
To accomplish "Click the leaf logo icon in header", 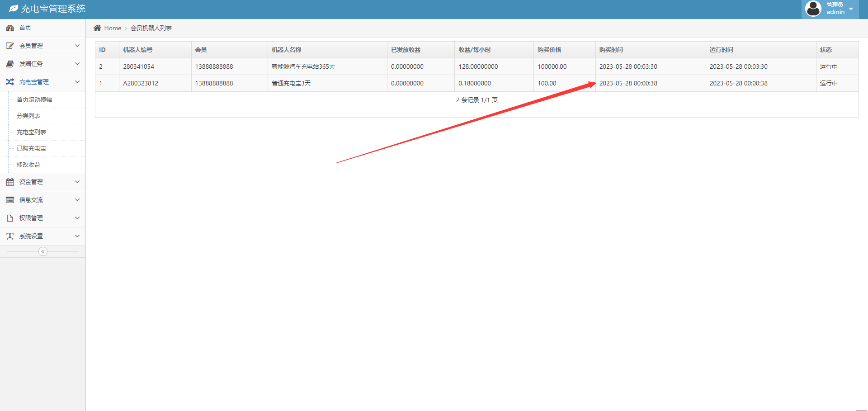I will click(x=14, y=9).
